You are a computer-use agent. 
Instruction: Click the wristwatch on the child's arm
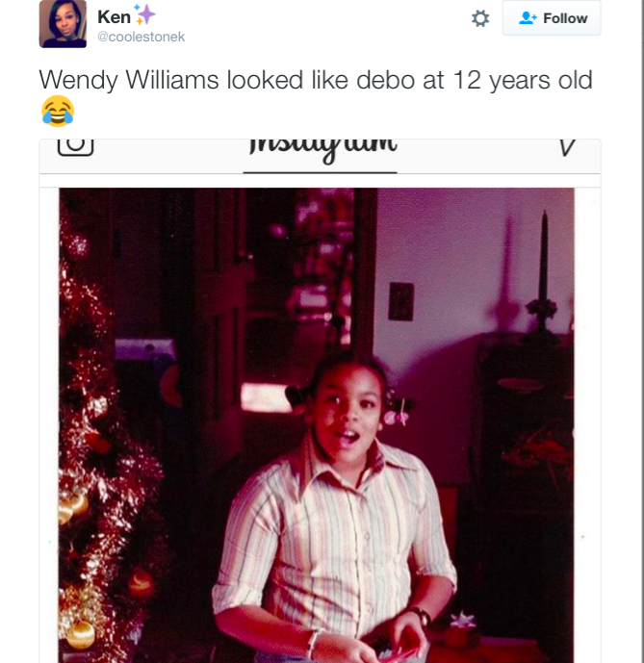point(421,616)
